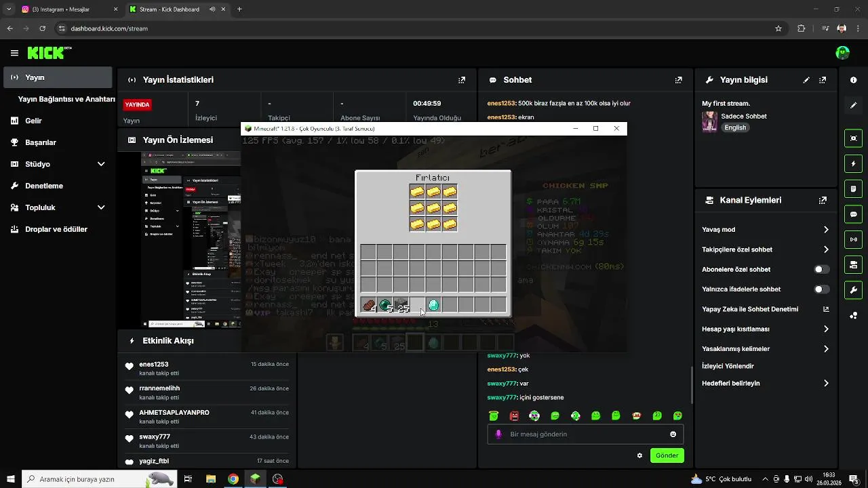
Task: Pop out the Yayın bilgisi panel
Action: [823, 80]
